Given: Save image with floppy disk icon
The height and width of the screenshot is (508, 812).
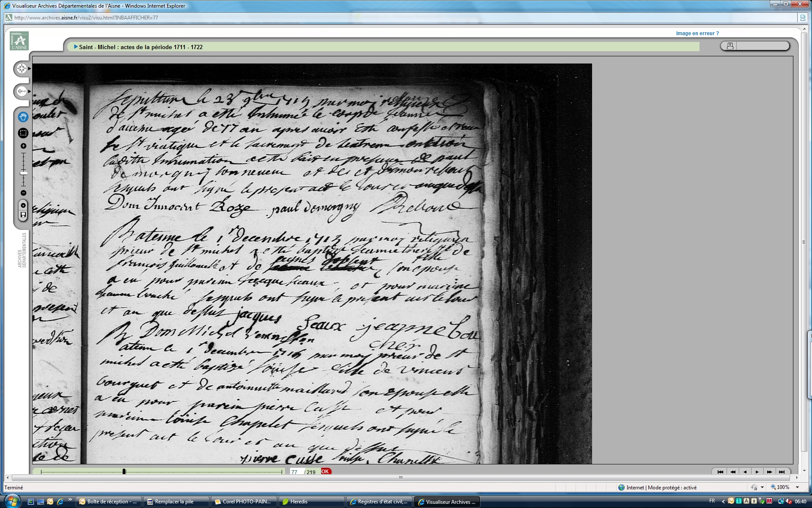Looking at the screenshot, I should pos(24,215).
